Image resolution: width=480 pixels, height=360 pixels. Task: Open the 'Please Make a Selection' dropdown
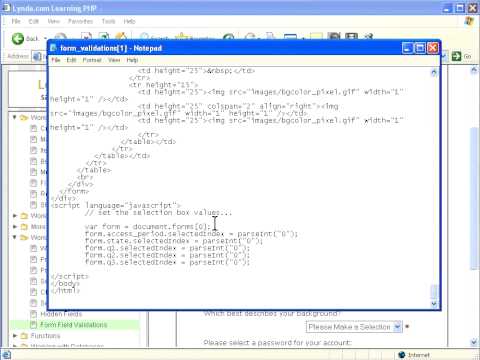pos(354,327)
